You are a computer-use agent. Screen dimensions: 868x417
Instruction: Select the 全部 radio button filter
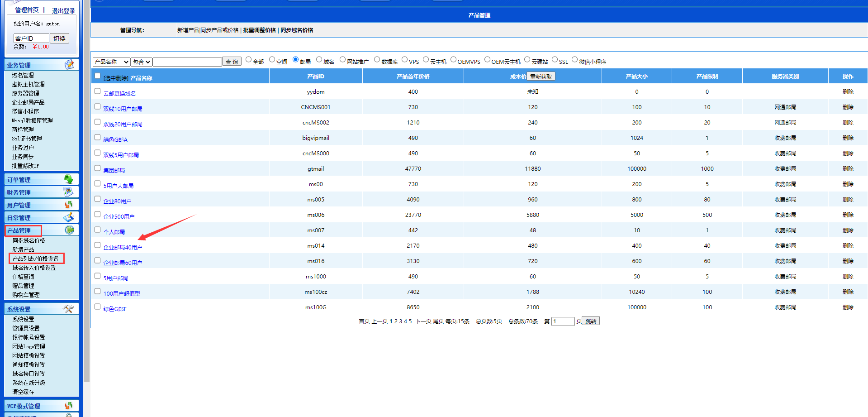pyautogui.click(x=249, y=60)
